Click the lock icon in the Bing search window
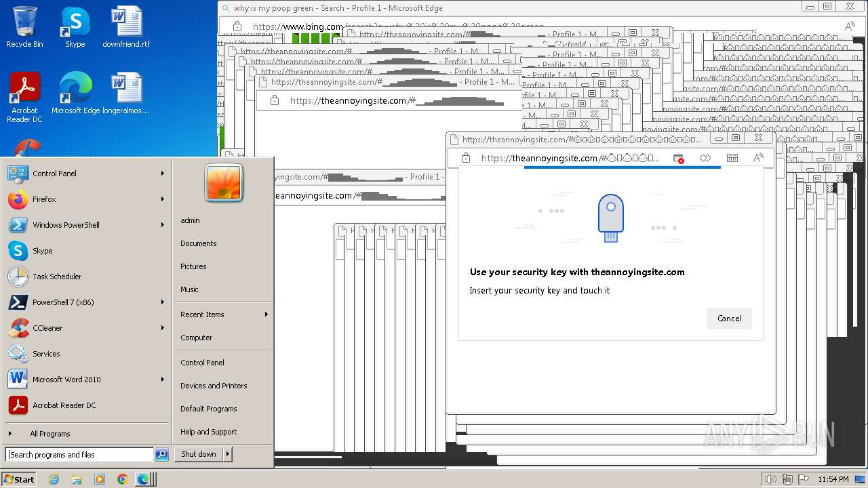 coord(237,26)
